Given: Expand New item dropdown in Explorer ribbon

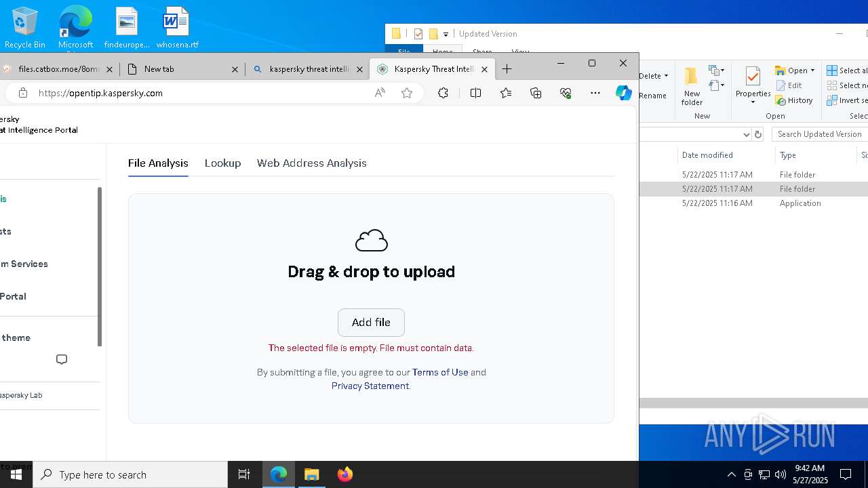Looking at the screenshot, I should coord(717,70).
